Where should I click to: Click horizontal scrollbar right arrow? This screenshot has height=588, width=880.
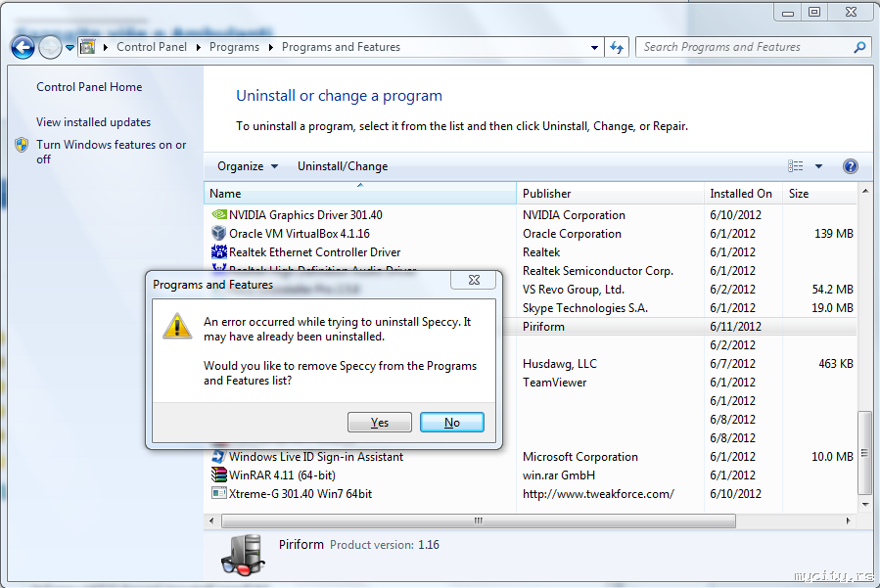pyautogui.click(x=848, y=521)
